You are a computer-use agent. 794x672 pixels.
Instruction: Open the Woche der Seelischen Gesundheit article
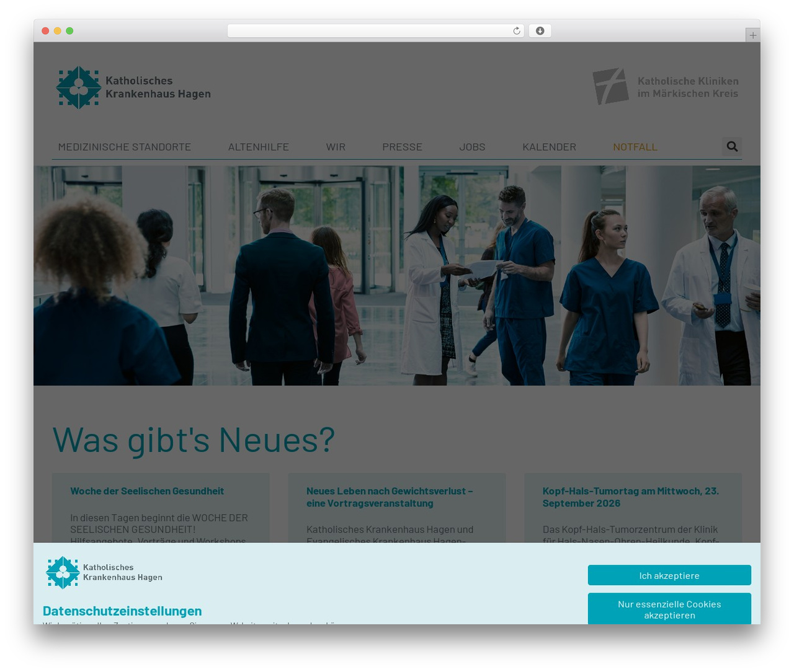(147, 491)
